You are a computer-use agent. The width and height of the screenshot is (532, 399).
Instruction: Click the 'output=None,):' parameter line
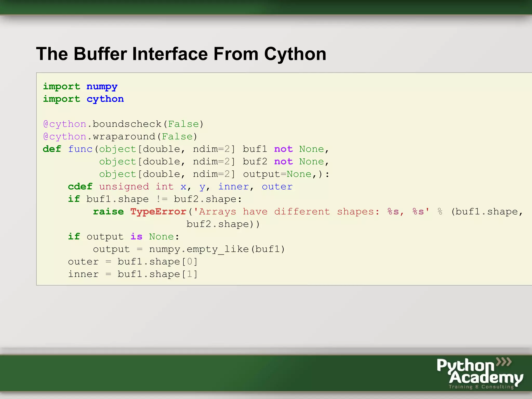(214, 174)
